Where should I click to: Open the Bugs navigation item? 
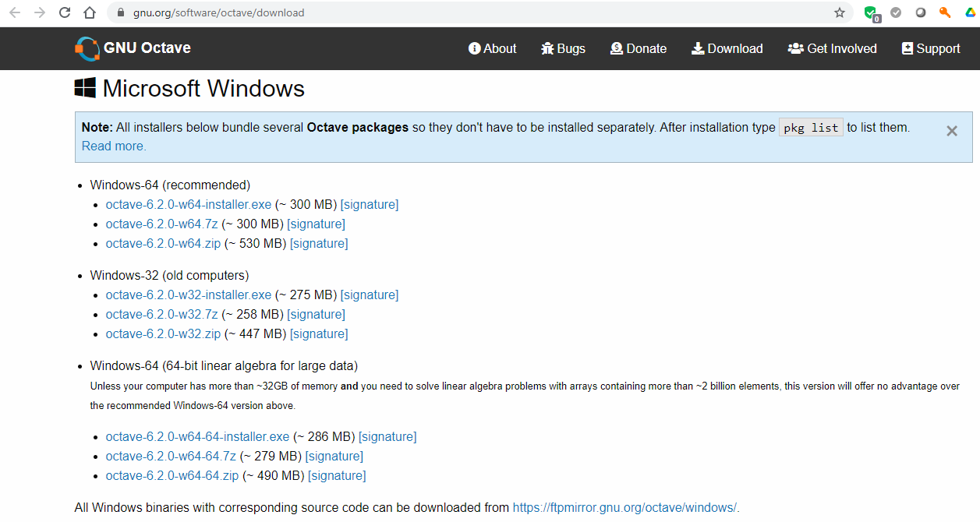(x=563, y=48)
